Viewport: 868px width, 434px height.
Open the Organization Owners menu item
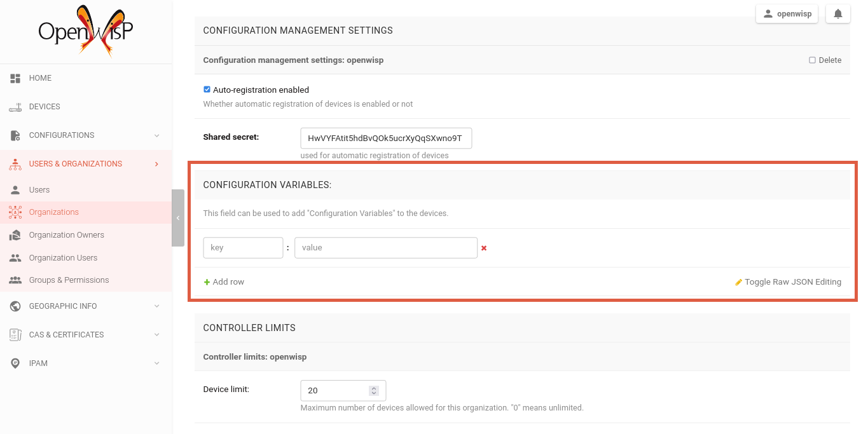pyautogui.click(x=66, y=235)
